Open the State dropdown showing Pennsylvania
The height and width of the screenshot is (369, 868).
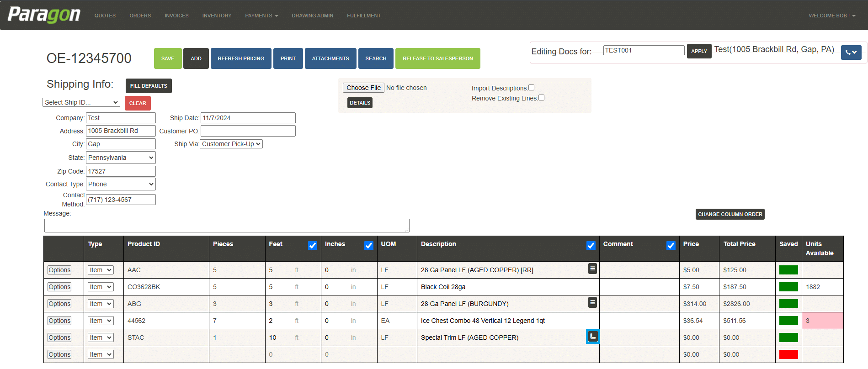[121, 158]
